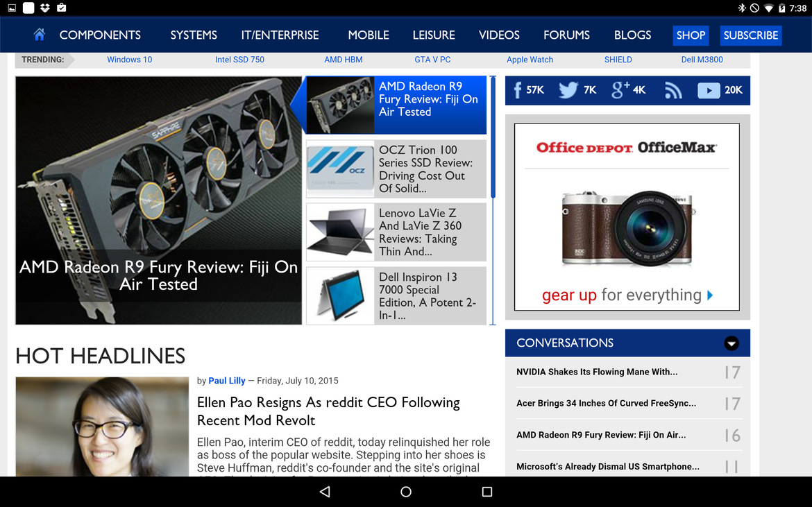Open the RSS feed icon
The width and height of the screenshot is (812, 507).
[x=673, y=90]
